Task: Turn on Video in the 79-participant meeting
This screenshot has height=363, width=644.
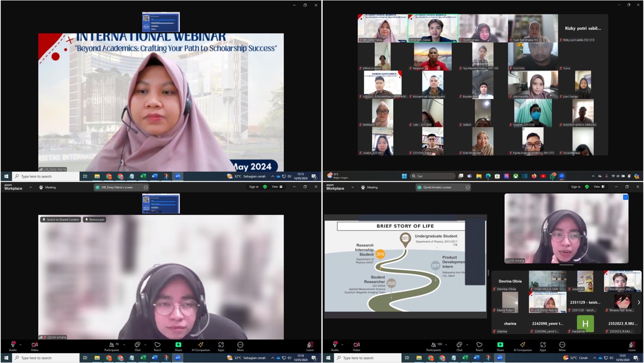Action: (x=35, y=346)
